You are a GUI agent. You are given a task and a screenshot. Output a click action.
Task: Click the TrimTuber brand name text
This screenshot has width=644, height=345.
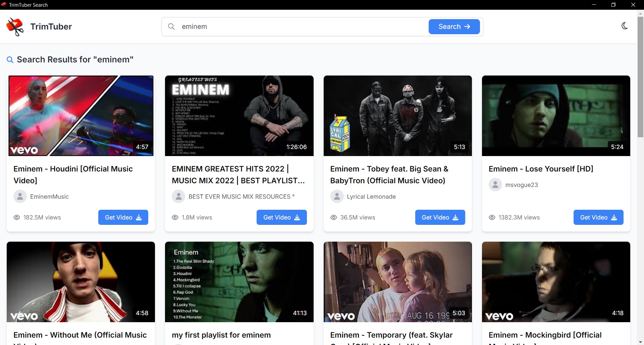(51, 27)
